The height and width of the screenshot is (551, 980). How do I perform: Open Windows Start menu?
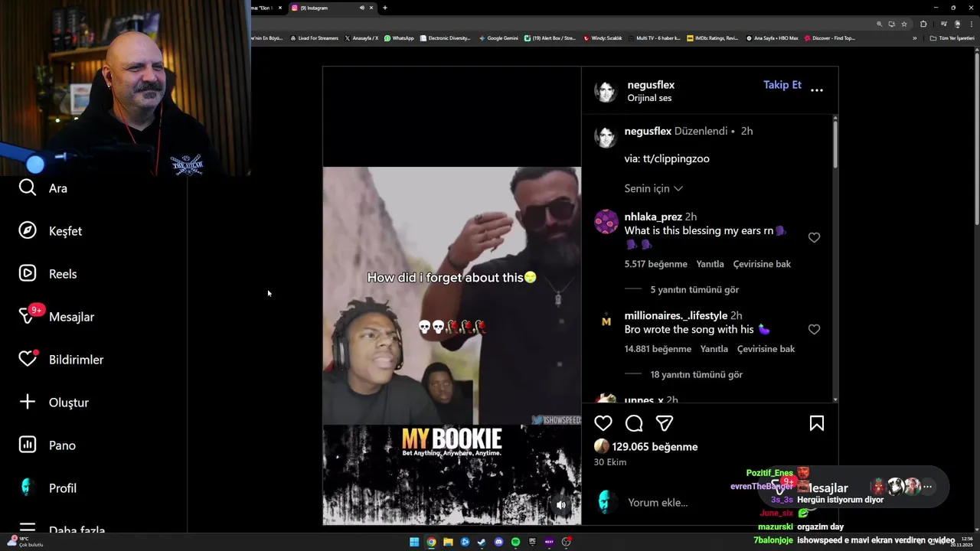tap(414, 542)
